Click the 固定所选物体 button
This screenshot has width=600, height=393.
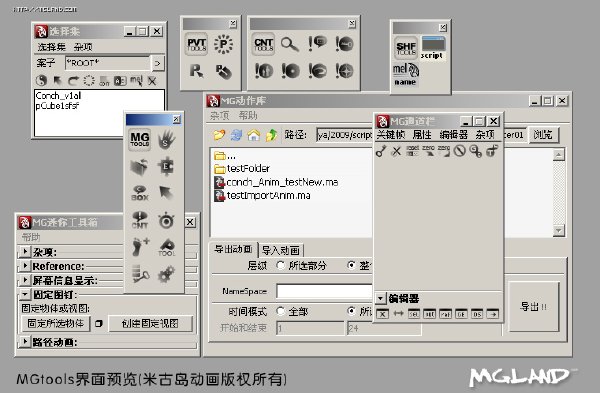coord(56,323)
